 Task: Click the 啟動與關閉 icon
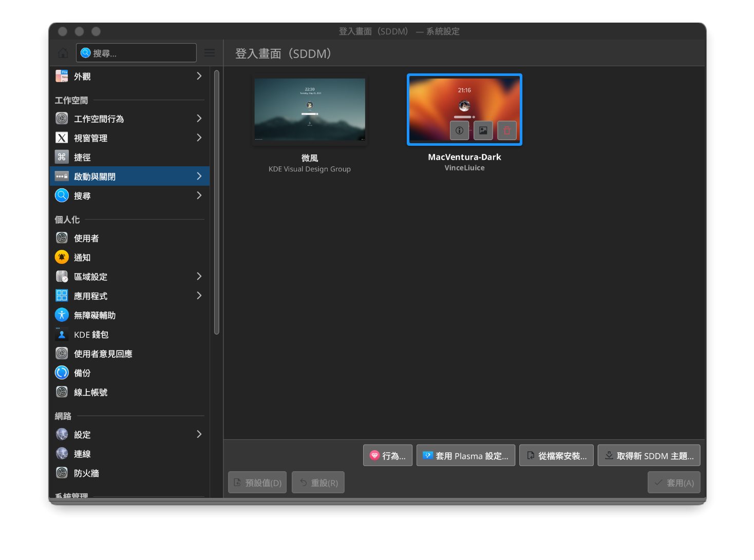[x=62, y=176]
